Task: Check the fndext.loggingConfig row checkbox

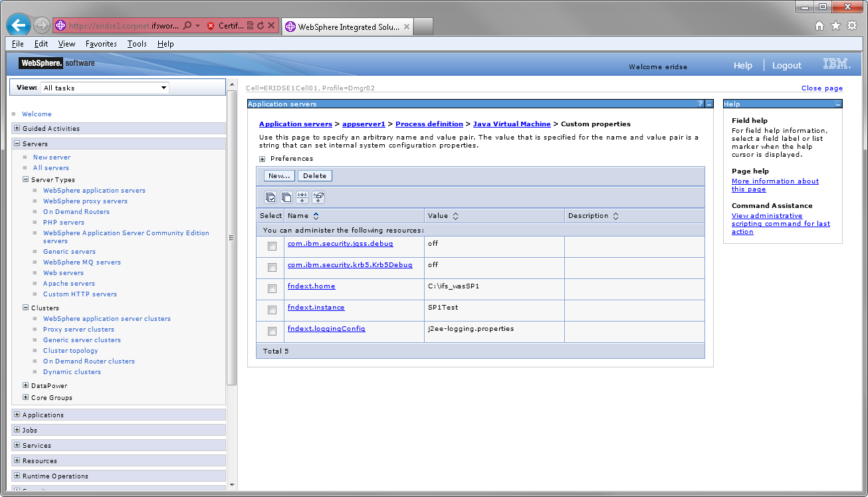Action: pos(272,331)
